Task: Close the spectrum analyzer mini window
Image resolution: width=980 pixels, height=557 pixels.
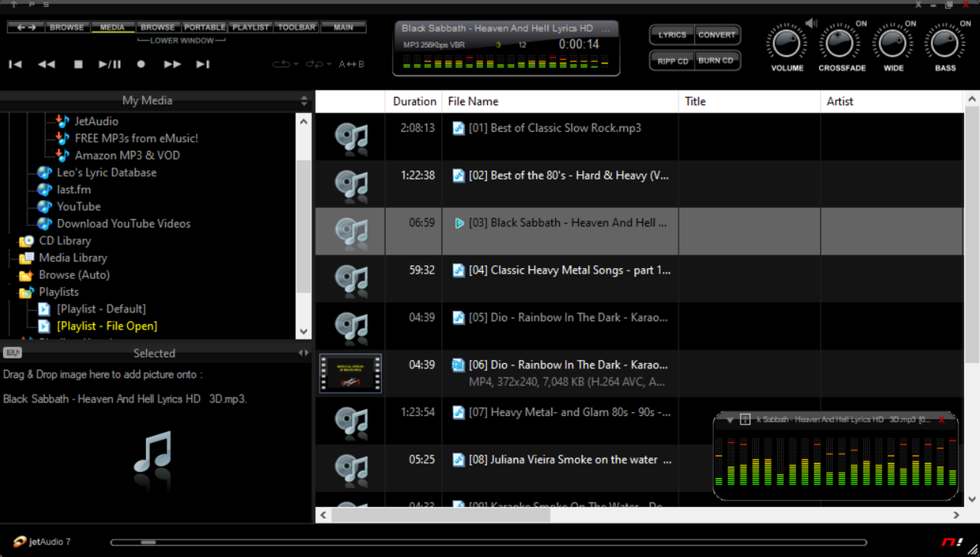Action: [x=942, y=420]
